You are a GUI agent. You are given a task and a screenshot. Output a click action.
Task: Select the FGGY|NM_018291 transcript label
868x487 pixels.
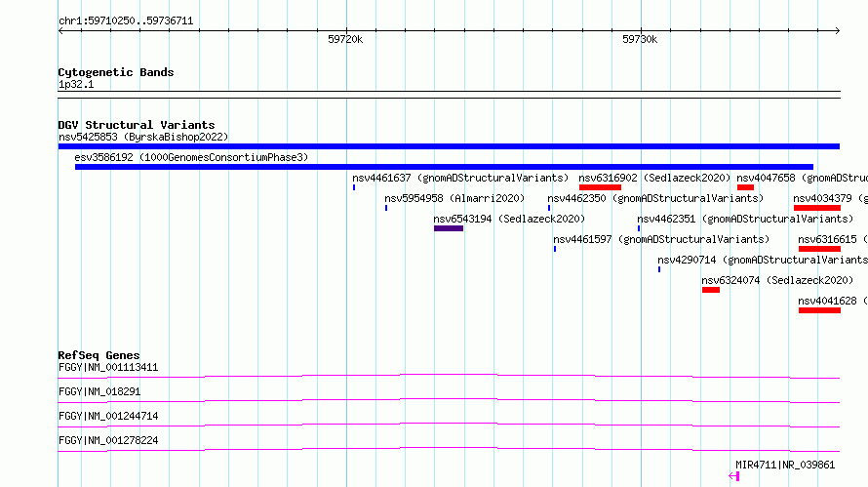click(99, 391)
